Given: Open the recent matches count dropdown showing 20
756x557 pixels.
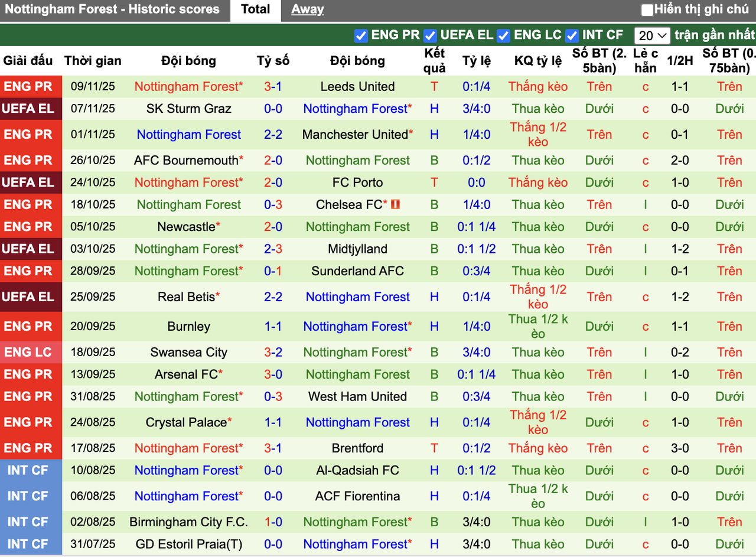Looking at the screenshot, I should click(x=652, y=35).
